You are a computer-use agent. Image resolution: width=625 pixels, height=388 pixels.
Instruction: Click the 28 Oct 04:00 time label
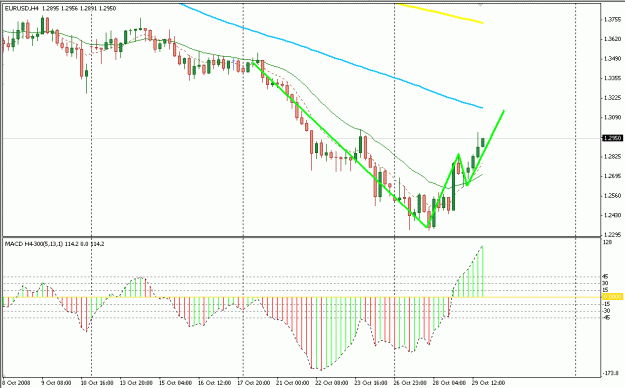[448, 383]
